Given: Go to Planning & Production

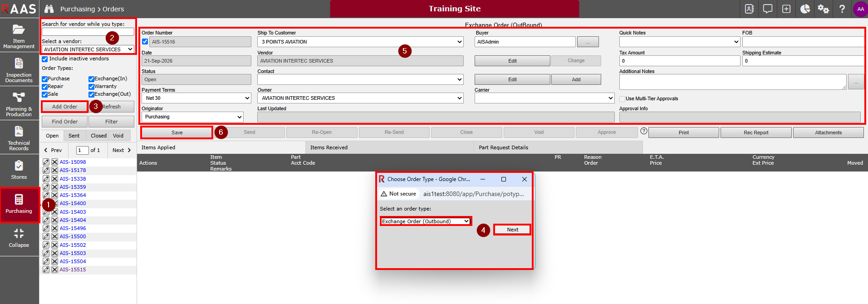Looking at the screenshot, I should point(19,103).
